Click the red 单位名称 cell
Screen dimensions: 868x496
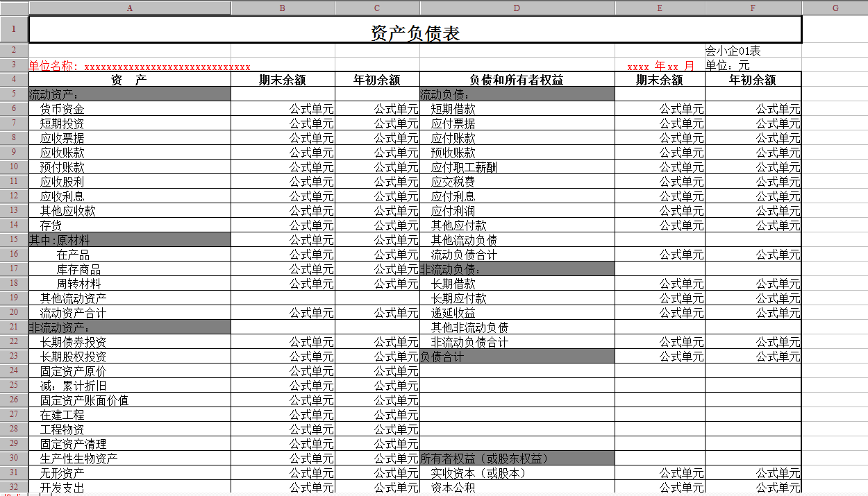click(139, 66)
